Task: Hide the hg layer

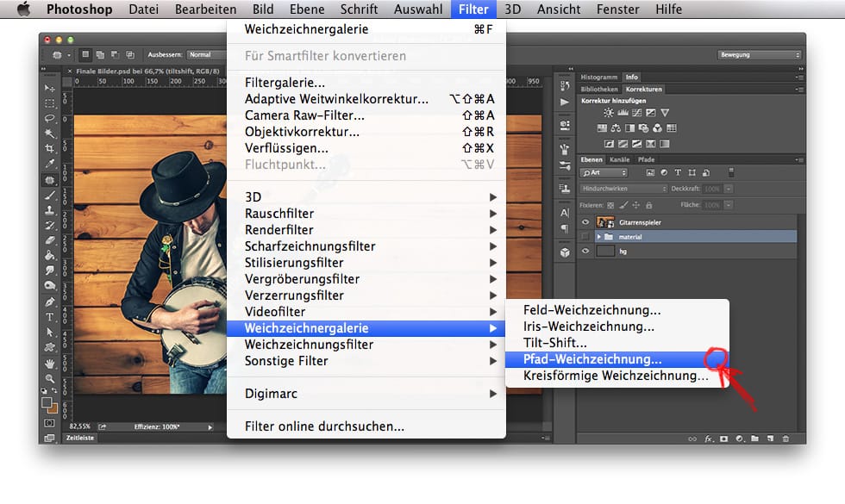Action: click(585, 251)
